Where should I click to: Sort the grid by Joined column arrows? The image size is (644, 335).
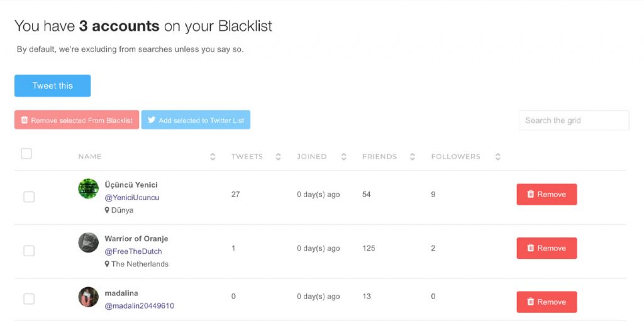point(343,157)
